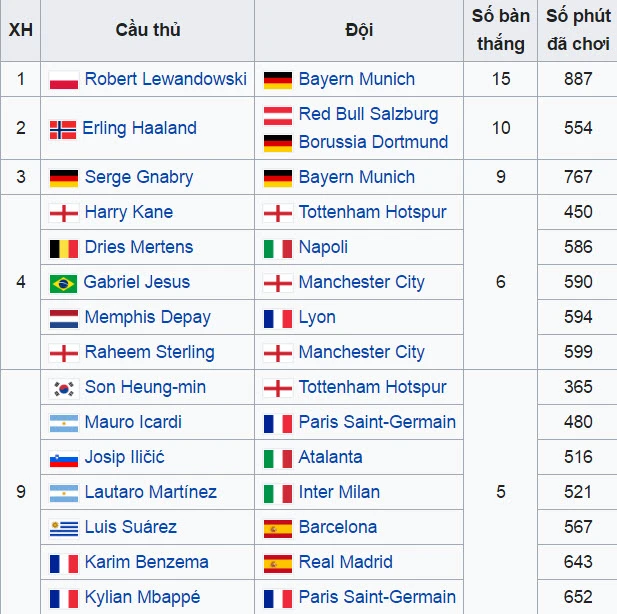
Task: Click the Cầu thủ column header
Action: 147,30
